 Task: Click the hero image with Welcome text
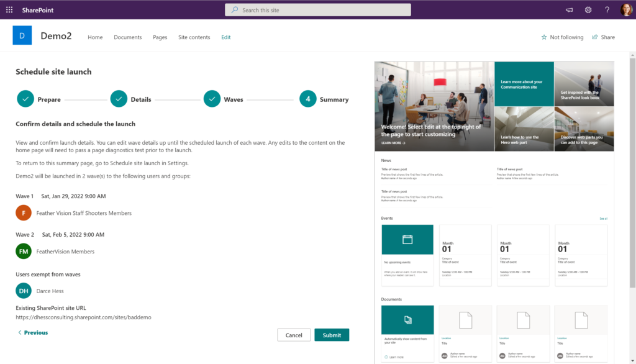434,106
